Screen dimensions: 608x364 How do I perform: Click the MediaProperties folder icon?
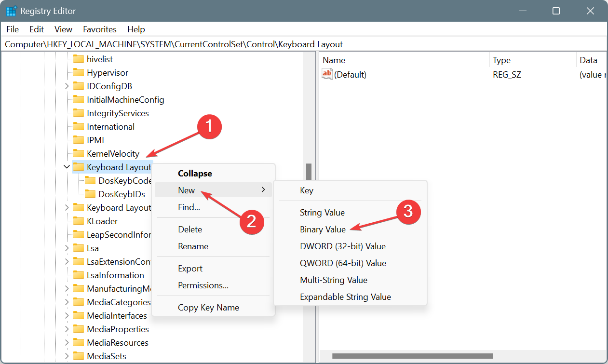tap(79, 329)
